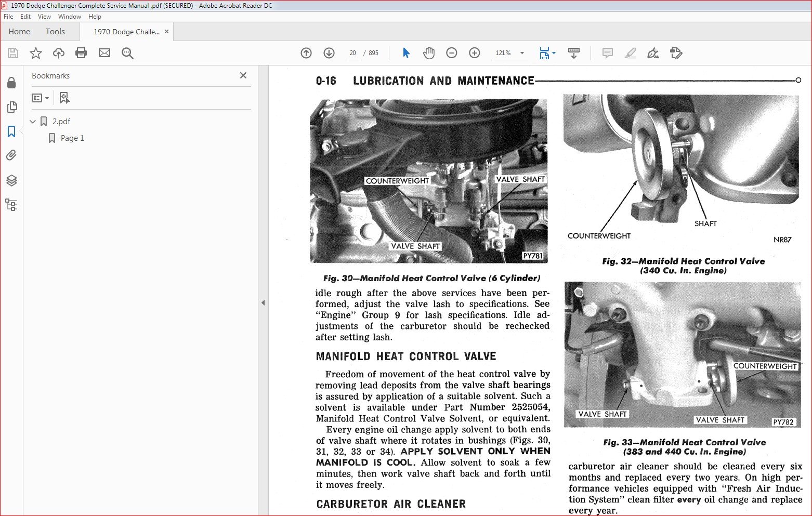This screenshot has height=516, width=812.
Task: Close the Bookmarks panel
Action: coord(243,75)
